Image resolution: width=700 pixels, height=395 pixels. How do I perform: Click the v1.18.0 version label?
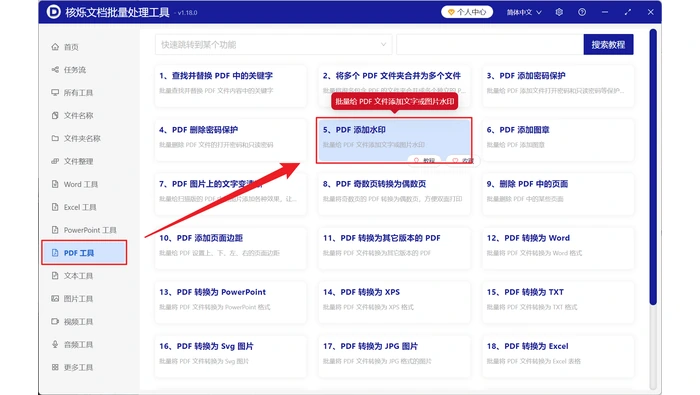(x=187, y=13)
